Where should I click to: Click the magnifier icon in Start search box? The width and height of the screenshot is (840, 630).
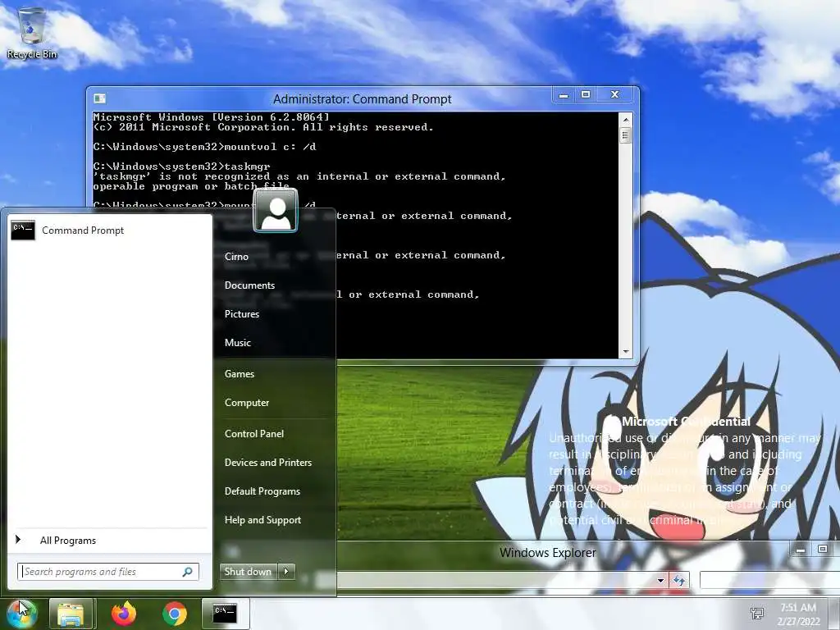[188, 572]
